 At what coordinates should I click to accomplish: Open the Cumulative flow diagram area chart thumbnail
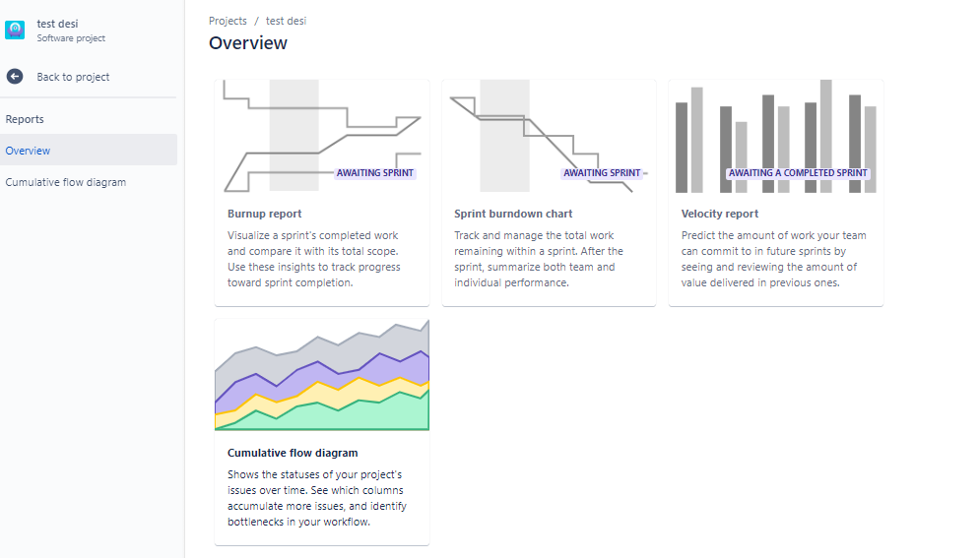[322, 375]
